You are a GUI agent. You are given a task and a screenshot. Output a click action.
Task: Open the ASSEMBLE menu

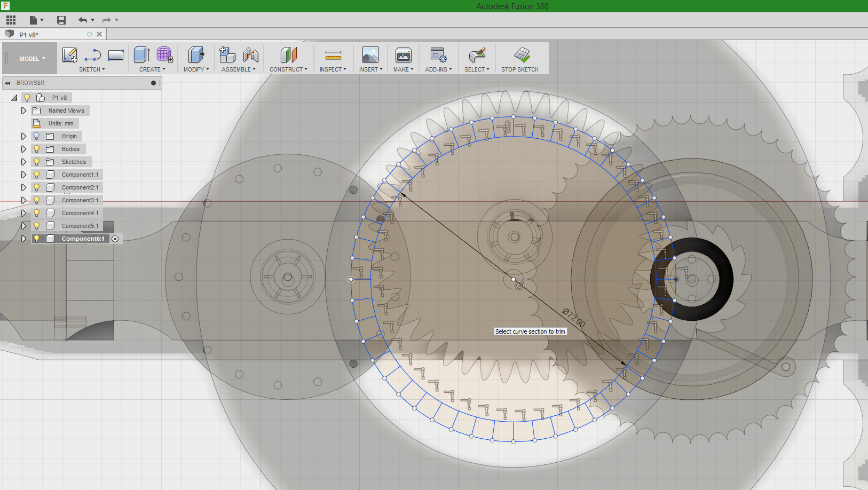[239, 69]
